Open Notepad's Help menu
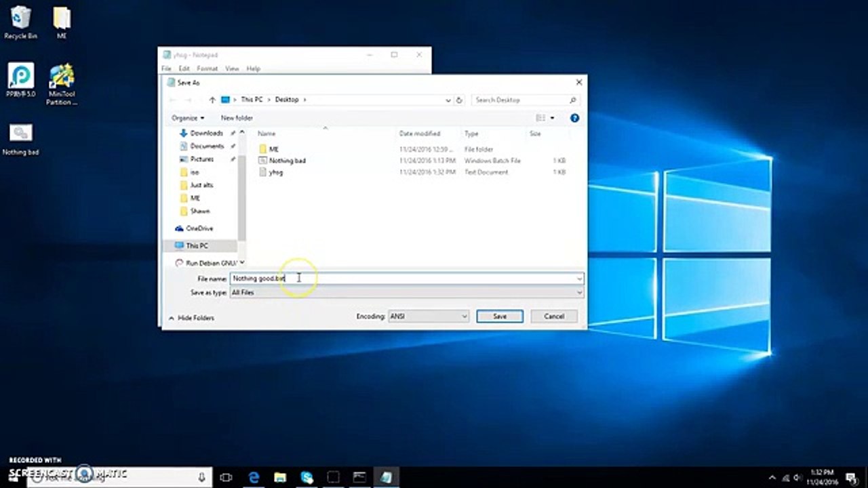The image size is (868, 488). click(x=253, y=68)
